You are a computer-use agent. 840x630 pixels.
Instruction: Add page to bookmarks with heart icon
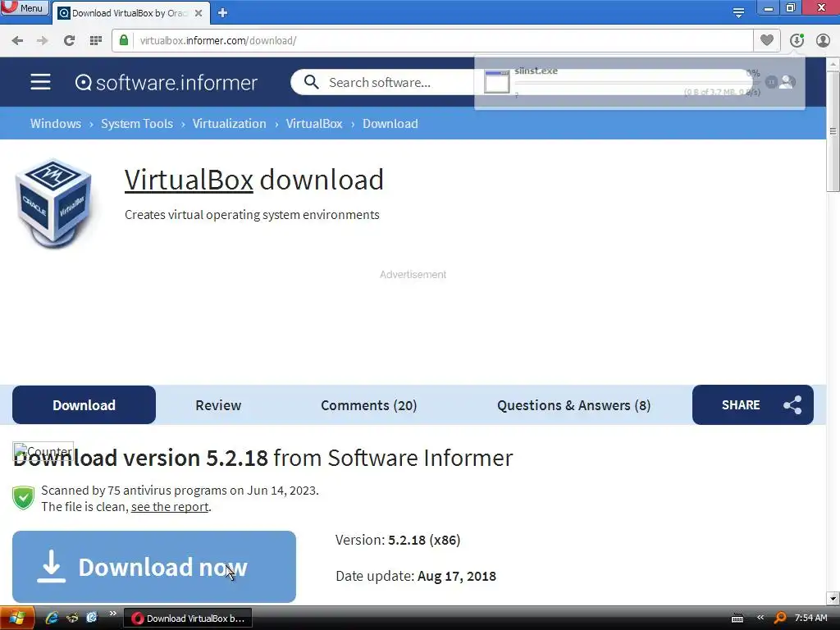767,40
